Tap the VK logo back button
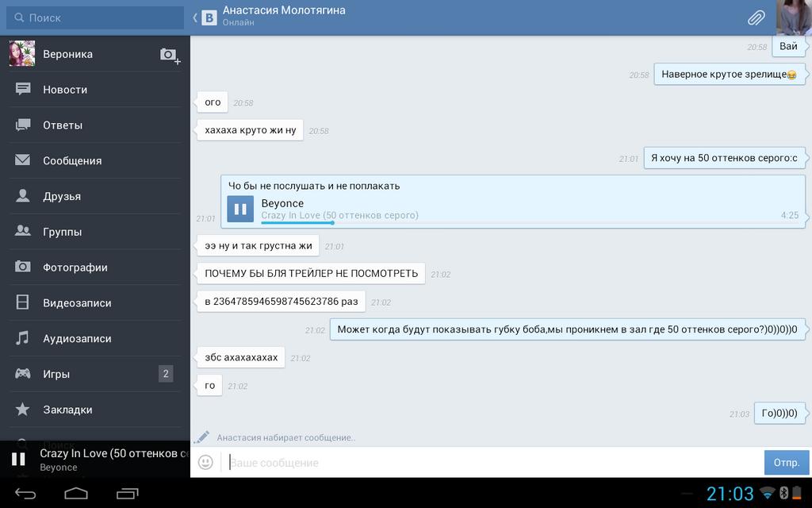 point(205,17)
